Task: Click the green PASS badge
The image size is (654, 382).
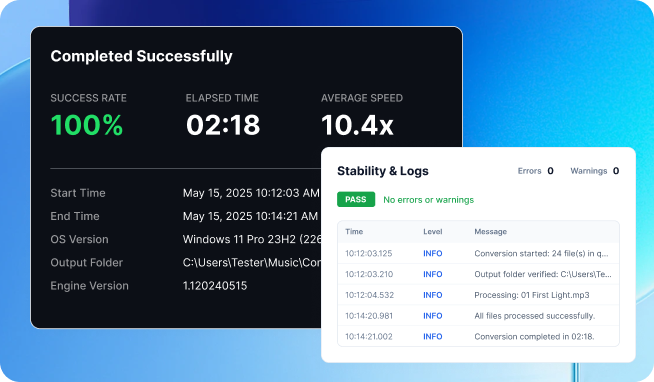Action: (356, 199)
